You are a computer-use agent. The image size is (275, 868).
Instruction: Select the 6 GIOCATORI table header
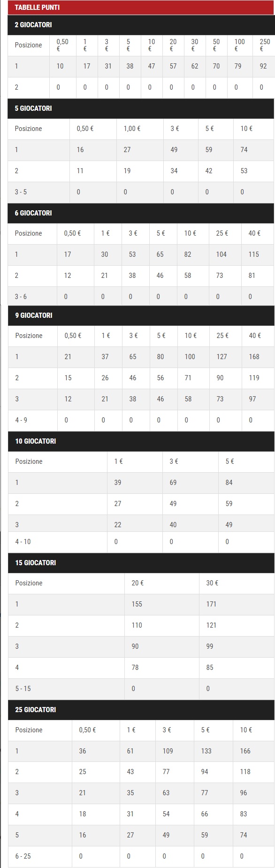(x=141, y=213)
